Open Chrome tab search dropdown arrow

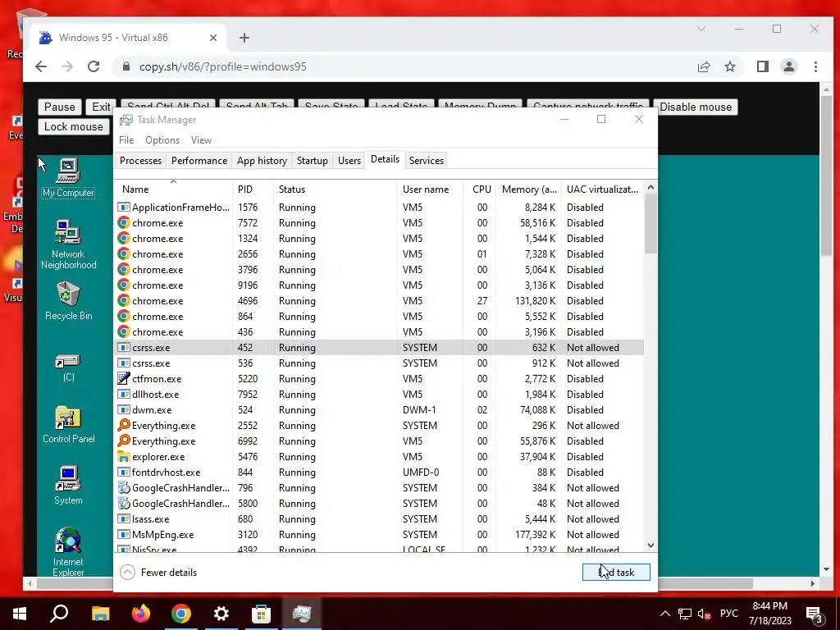701,29
